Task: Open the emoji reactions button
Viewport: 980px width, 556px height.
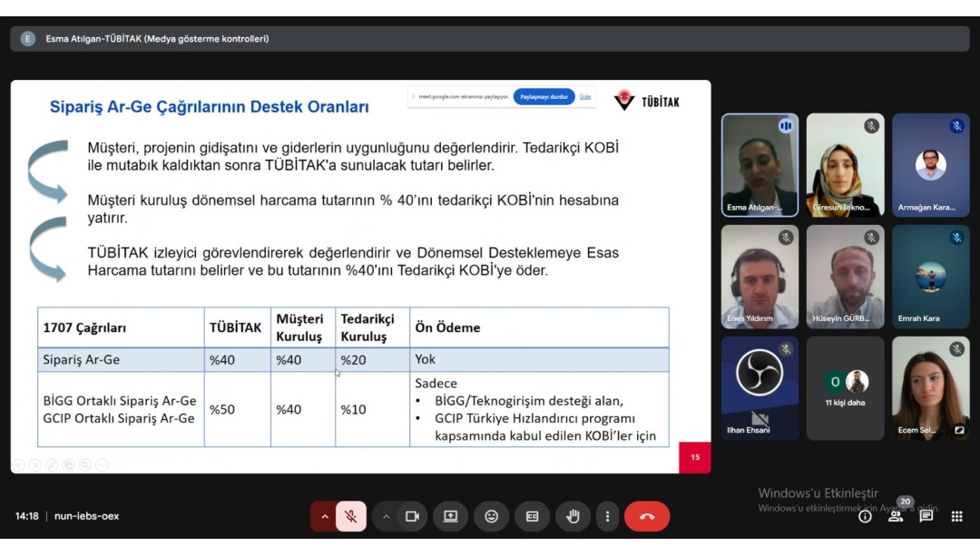Action: pyautogui.click(x=492, y=516)
